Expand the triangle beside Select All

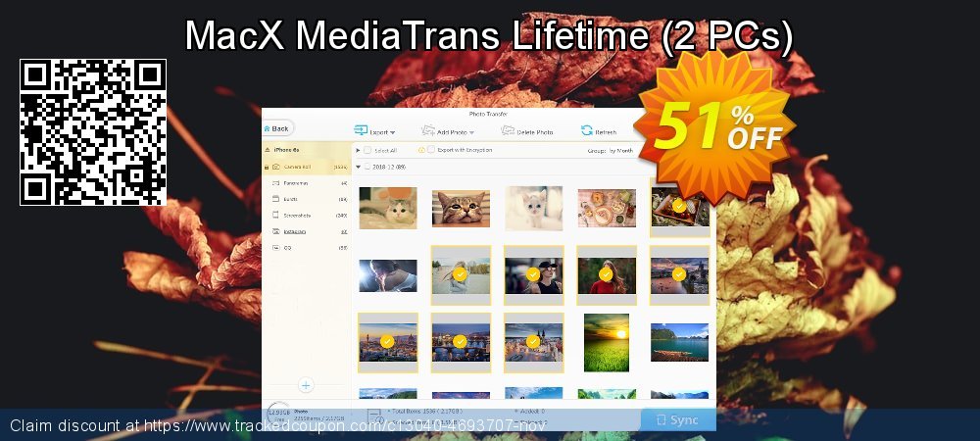(x=358, y=151)
